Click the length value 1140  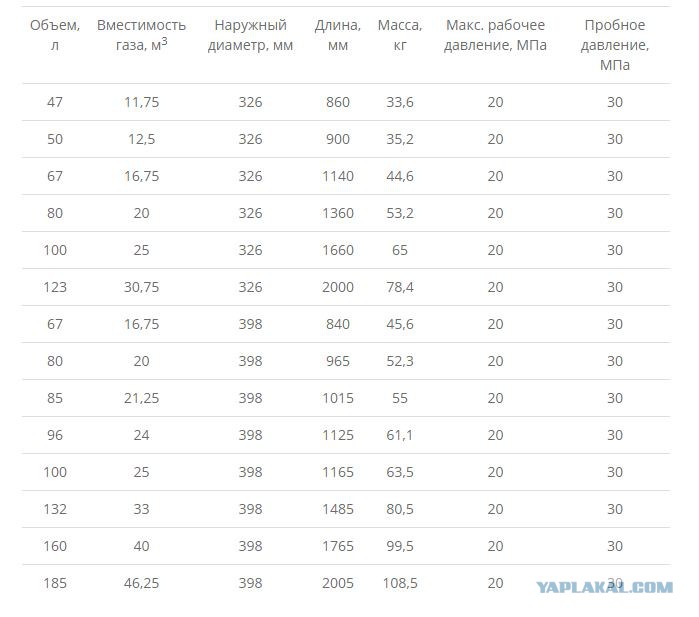337,176
